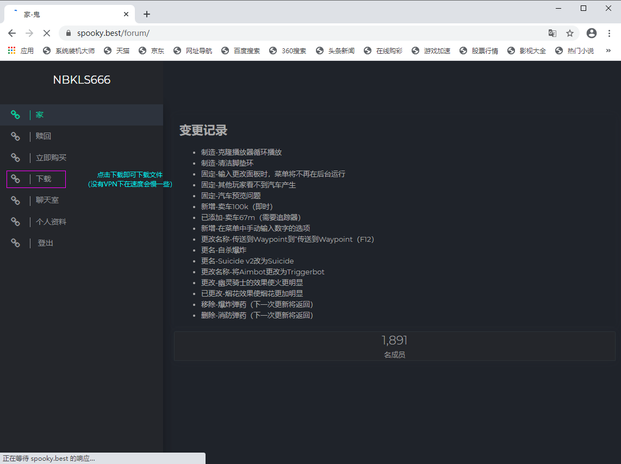Click the line mentioning 'Waypoint (F12)'
Screen dimensions: 621x464
(288, 239)
